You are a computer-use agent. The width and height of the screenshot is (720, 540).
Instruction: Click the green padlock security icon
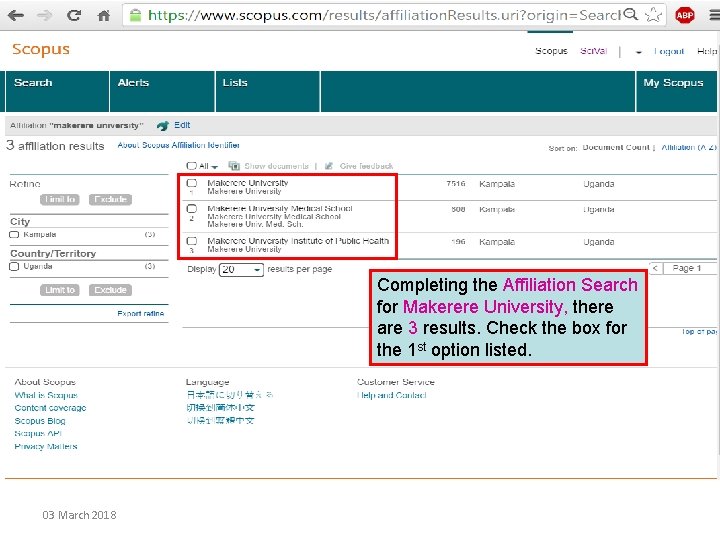point(135,15)
